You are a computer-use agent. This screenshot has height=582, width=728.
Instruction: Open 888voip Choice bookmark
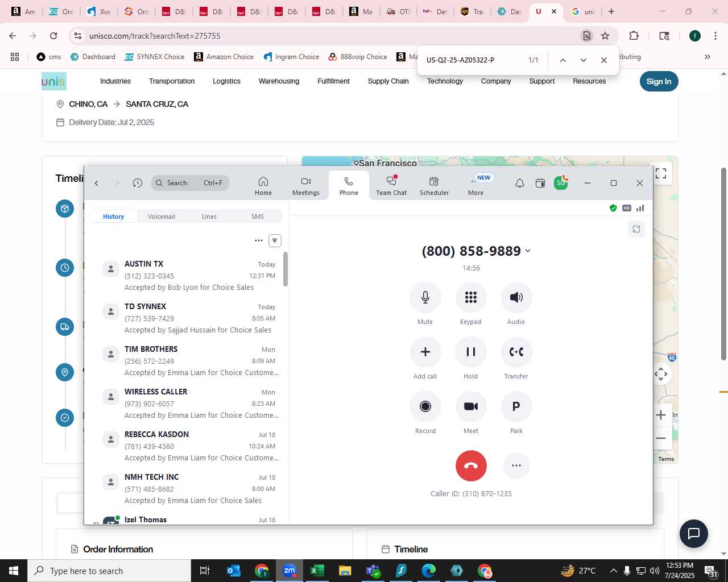[357, 57]
